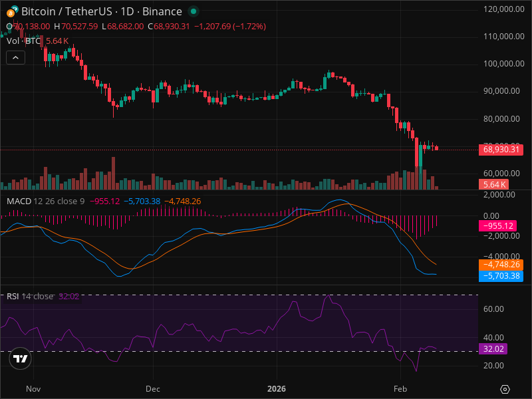The height and width of the screenshot is (399, 532).
Task: Click the 32.02 value in RSI legend
Action: pyautogui.click(x=69, y=296)
